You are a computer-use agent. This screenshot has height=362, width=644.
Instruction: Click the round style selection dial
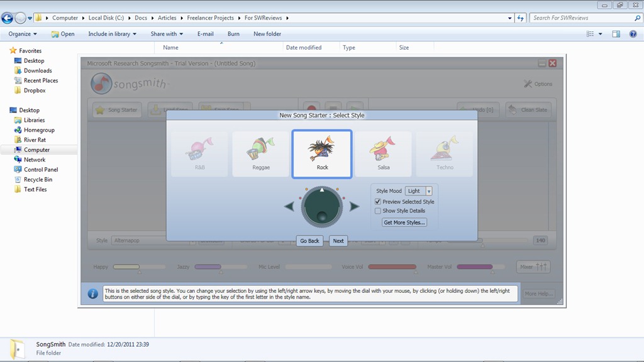[322, 207]
